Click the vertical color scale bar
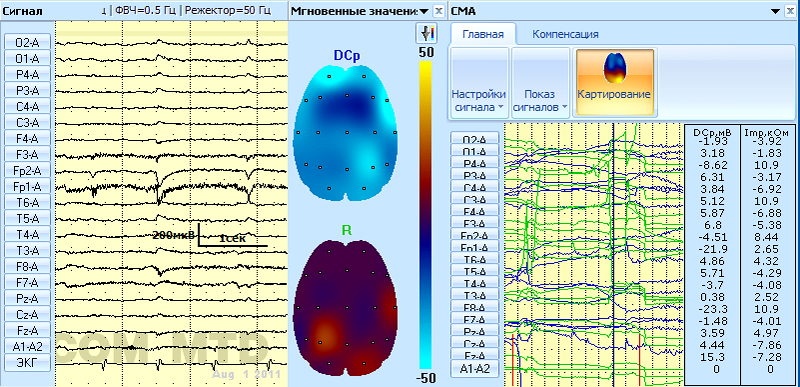800x387 pixels. coord(426,214)
